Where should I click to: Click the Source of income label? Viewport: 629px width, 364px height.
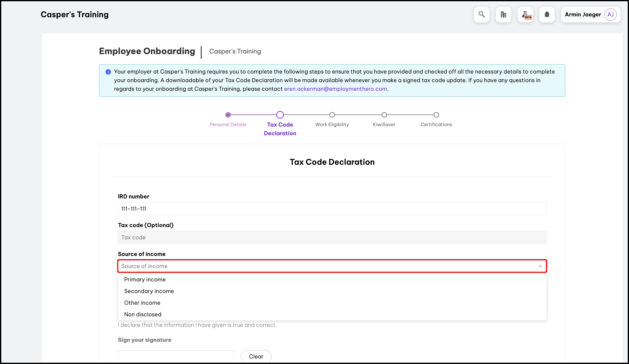142,254
